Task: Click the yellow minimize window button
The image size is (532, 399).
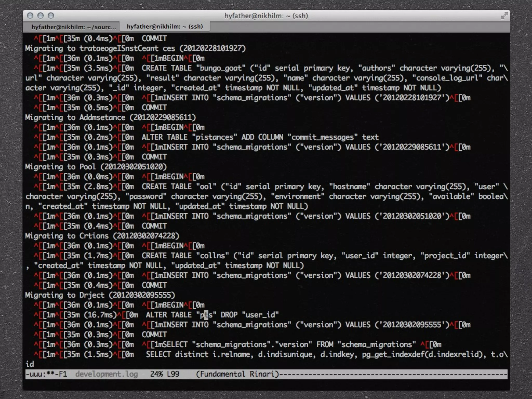Action: tap(41, 16)
